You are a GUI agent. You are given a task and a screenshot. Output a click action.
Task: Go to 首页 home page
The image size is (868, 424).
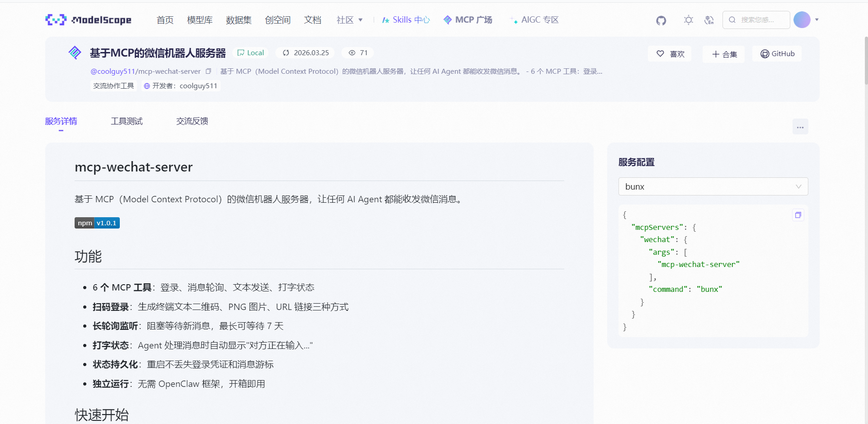pos(165,20)
